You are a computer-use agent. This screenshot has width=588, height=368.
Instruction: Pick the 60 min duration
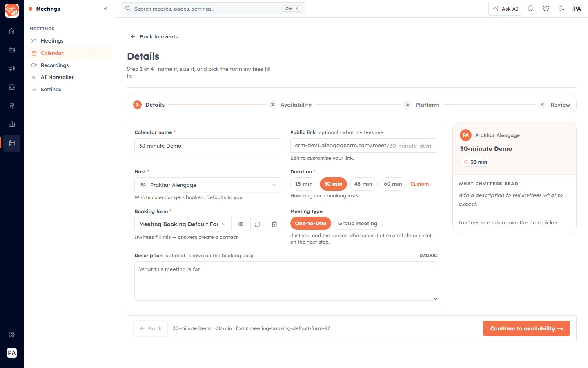pyautogui.click(x=393, y=184)
